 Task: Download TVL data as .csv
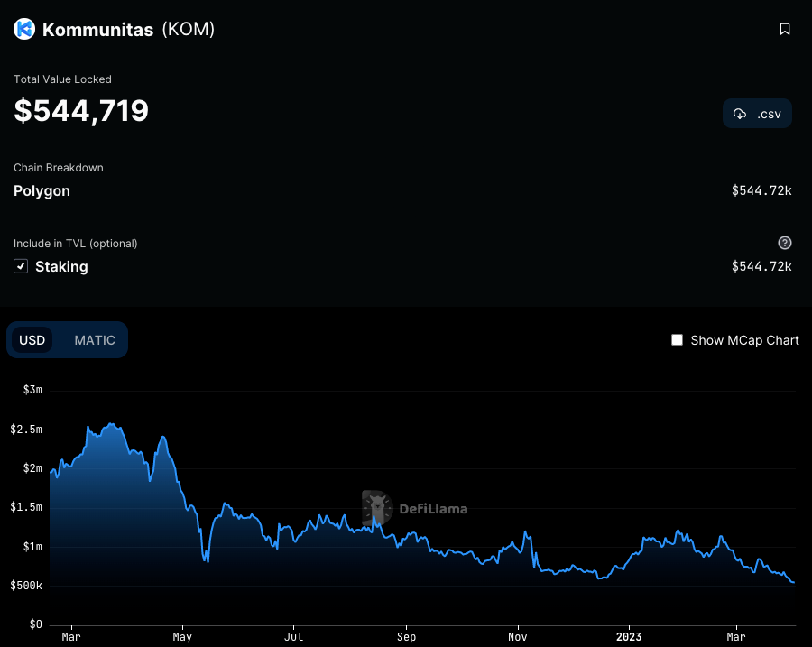[757, 114]
